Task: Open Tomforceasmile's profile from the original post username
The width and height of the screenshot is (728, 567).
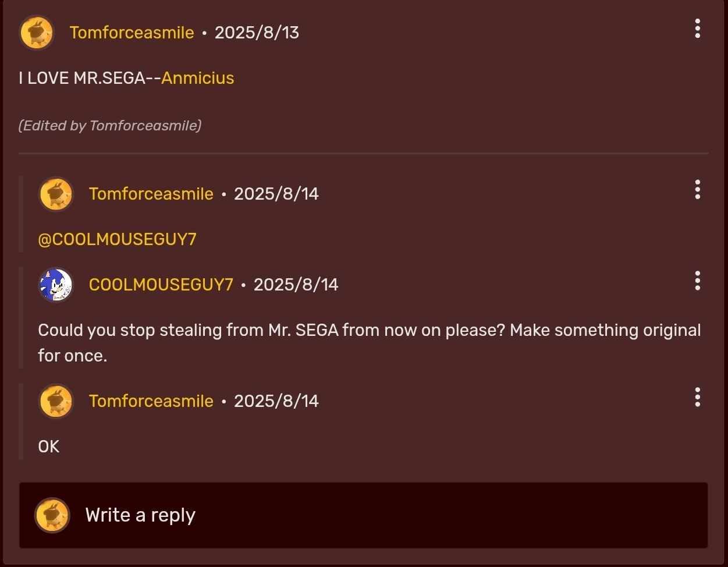Action: point(132,33)
